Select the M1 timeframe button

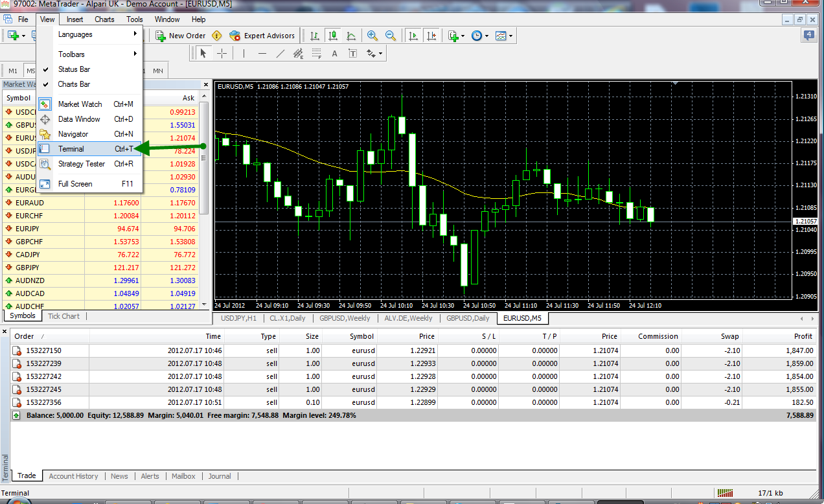pyautogui.click(x=13, y=71)
